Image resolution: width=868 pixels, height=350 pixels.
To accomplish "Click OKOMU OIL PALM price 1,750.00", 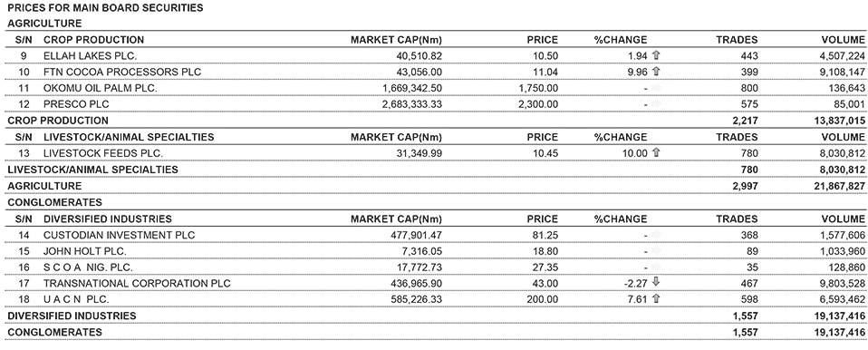I will pos(538,88).
